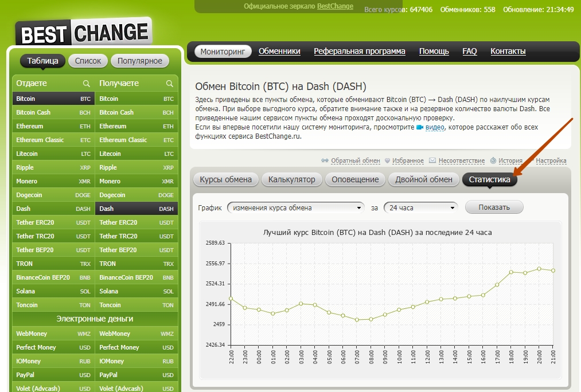Image resolution: width=581 pixels, height=392 pixels.
Task: Select Bitcoin in the Отдаете column
Action: [53, 99]
